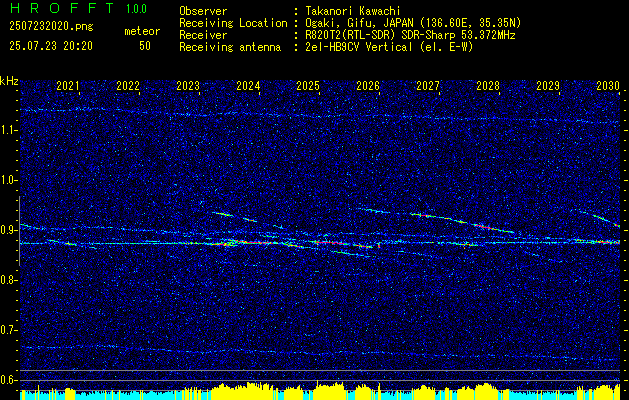This screenshot has width=629, height=400.
Task: Click the 0.6 frequency axis label
Action: 9,380
